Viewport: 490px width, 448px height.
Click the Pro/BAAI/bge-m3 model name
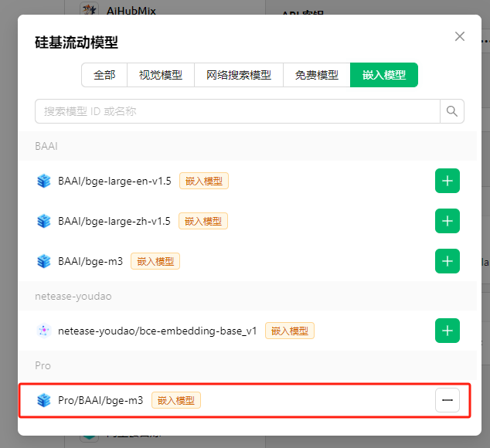[100, 400]
